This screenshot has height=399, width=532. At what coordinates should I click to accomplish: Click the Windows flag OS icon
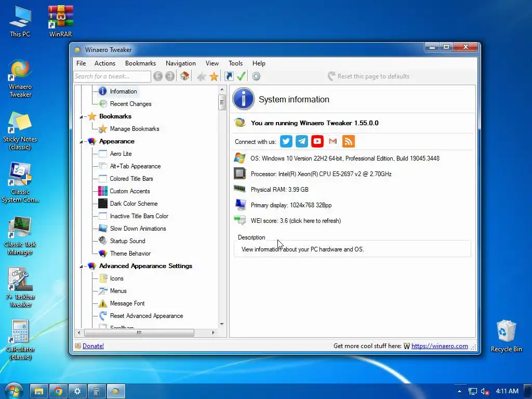(x=240, y=158)
